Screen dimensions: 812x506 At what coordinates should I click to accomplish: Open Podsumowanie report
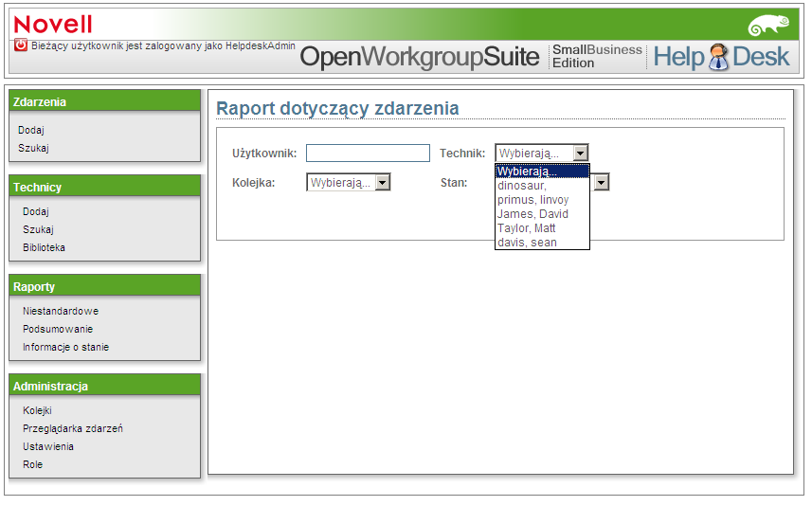click(x=58, y=329)
